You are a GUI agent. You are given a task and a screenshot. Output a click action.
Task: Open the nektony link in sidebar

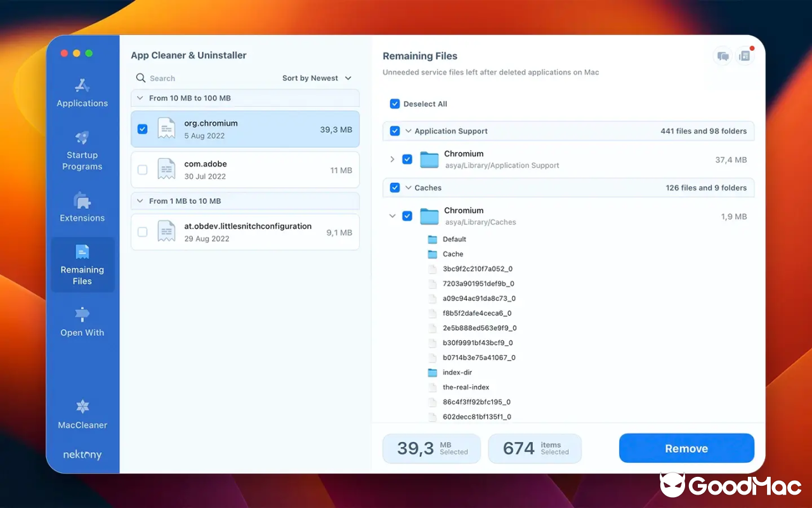point(82,455)
